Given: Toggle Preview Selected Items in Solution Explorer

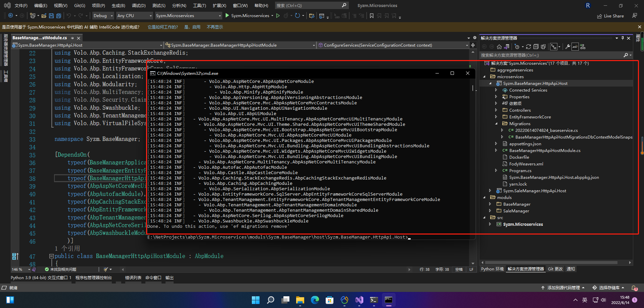Looking at the screenshot, I should coord(575,47).
